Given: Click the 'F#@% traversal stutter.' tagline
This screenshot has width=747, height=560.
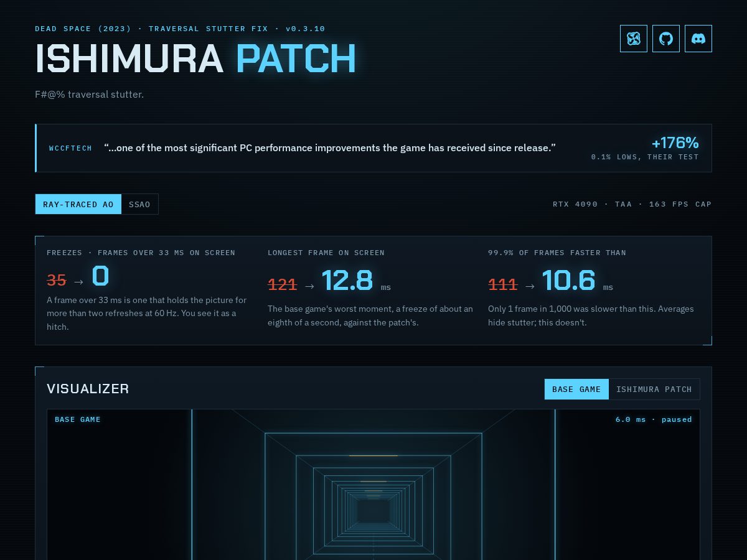Looking at the screenshot, I should 89,95.
